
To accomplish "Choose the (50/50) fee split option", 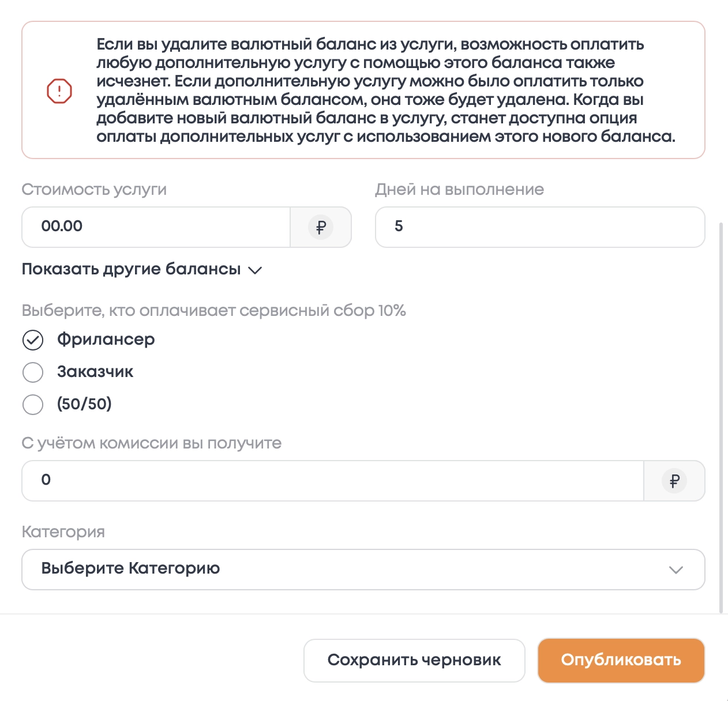I will 33,404.
